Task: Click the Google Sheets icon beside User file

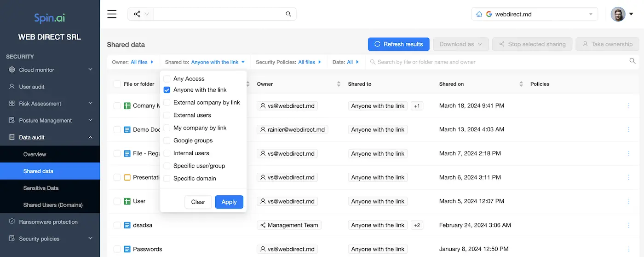Action: pos(128,201)
